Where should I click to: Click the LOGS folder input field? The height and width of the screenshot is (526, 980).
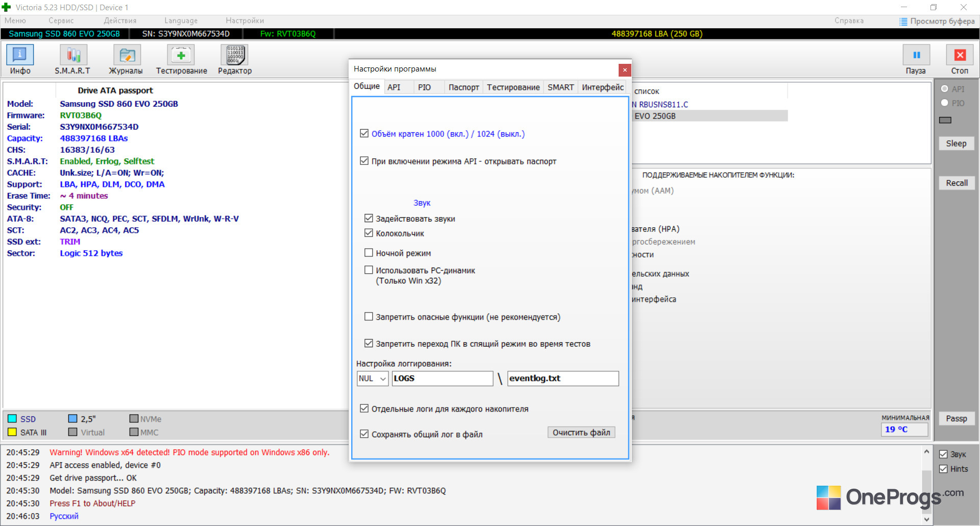click(x=442, y=378)
